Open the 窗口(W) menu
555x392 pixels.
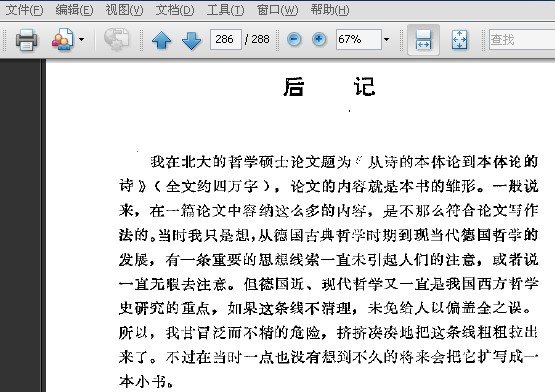coord(278,10)
